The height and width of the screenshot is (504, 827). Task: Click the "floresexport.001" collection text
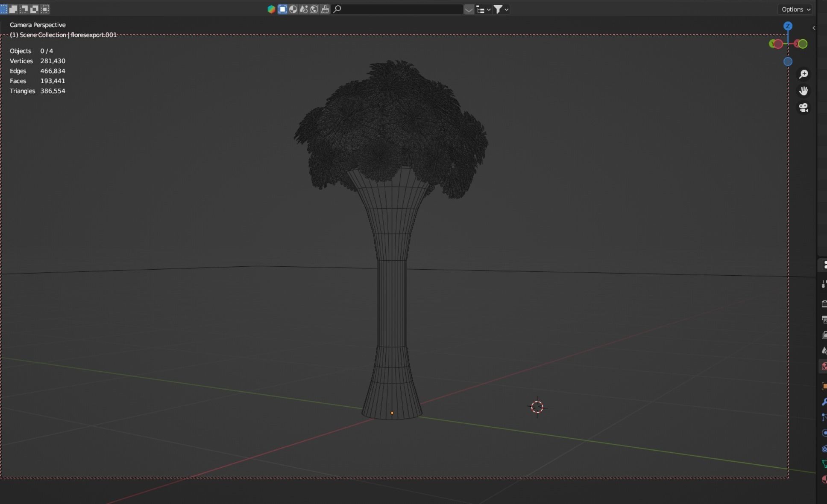(x=94, y=35)
